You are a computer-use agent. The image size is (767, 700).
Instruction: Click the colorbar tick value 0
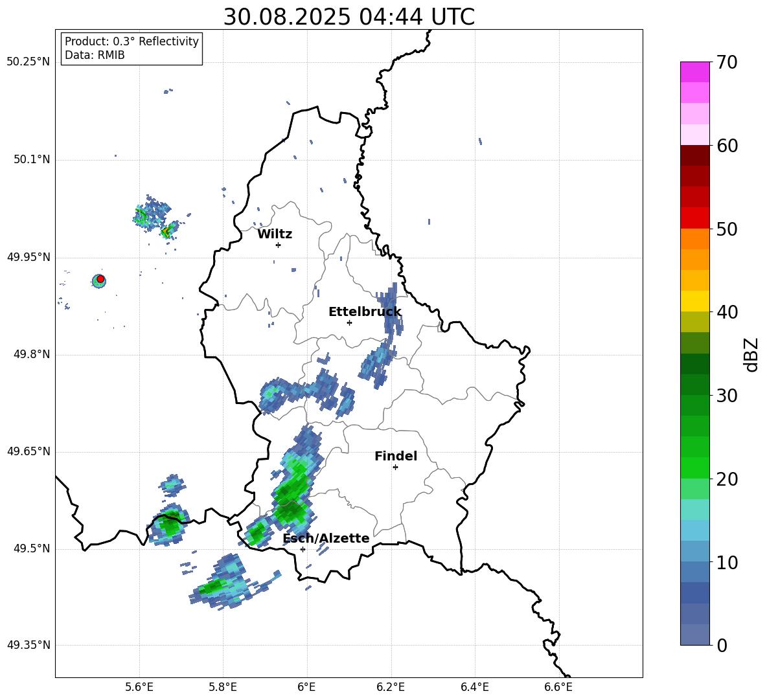722,645
